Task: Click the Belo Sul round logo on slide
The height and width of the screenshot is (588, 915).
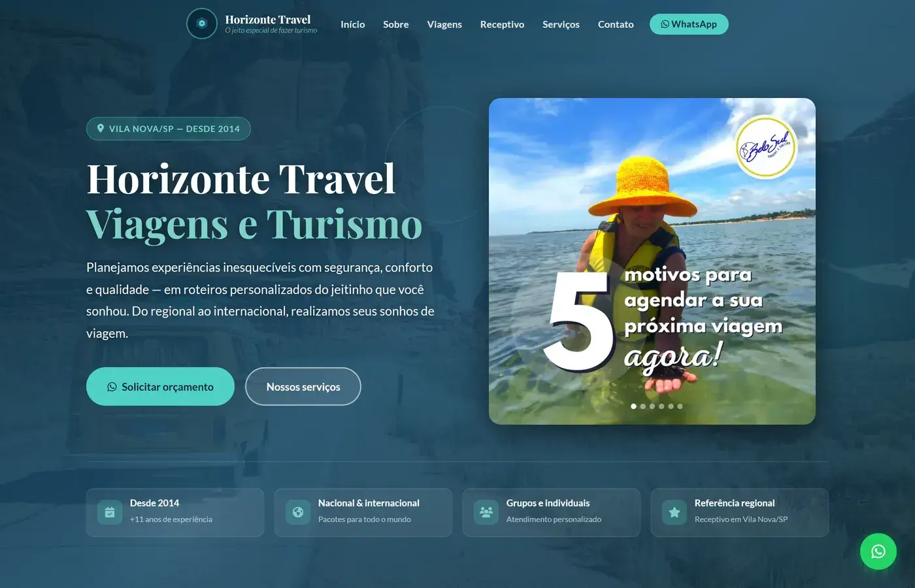Action: (x=766, y=148)
